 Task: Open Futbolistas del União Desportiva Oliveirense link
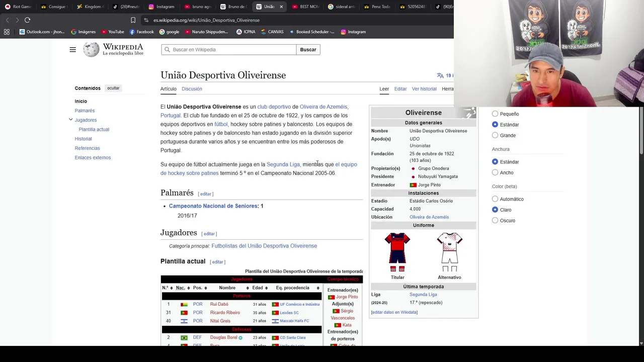pyautogui.click(x=264, y=246)
